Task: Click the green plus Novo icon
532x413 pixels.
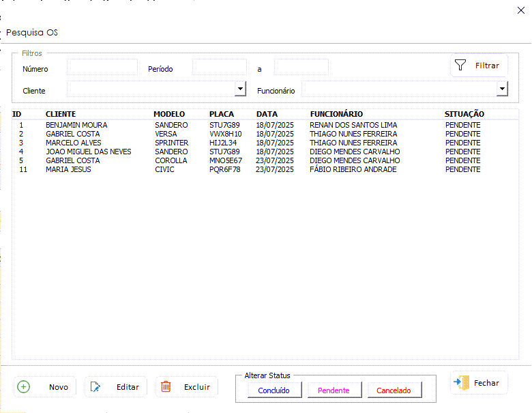Action: (24, 387)
